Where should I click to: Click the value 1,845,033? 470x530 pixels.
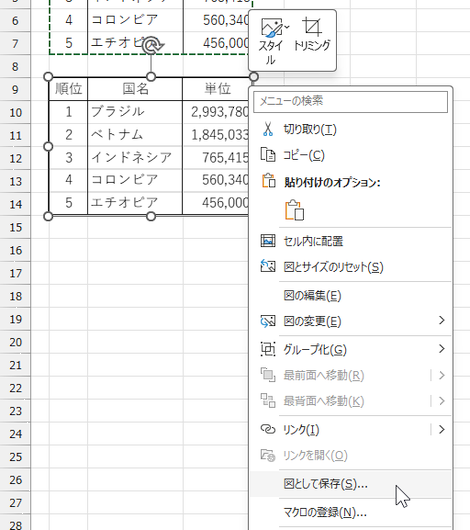220,135
